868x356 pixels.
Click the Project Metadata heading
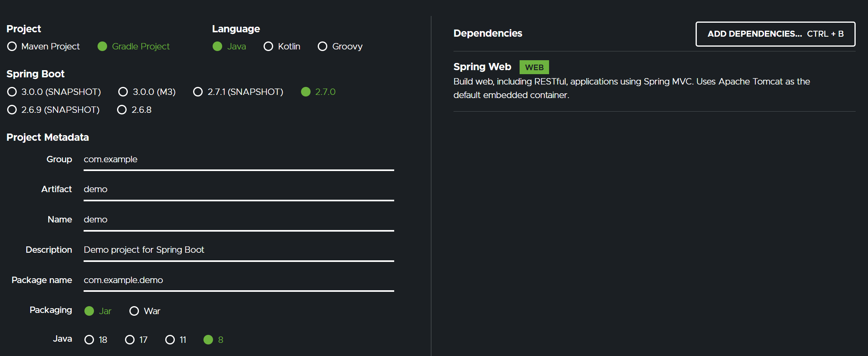[48, 138]
